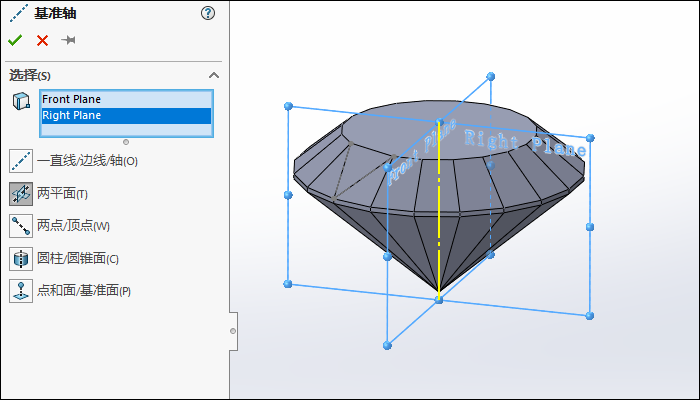Viewport: 700px width, 400px height.
Task: Pin the property panel open
Action: [68, 40]
